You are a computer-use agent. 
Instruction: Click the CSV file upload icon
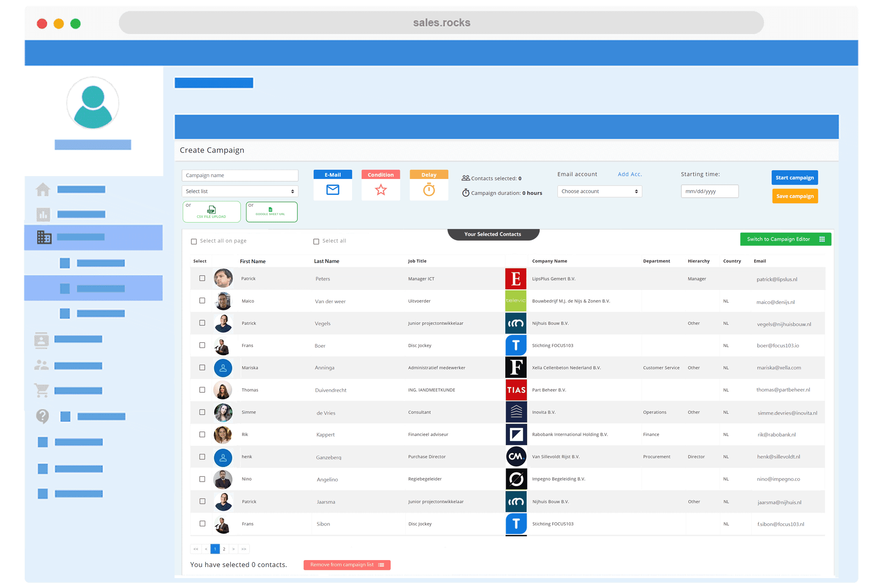212,210
